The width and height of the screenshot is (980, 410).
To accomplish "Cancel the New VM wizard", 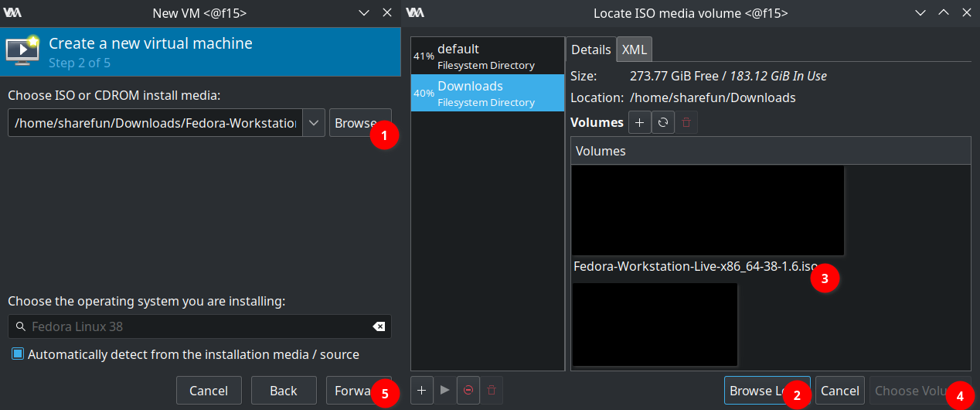I will click(209, 391).
